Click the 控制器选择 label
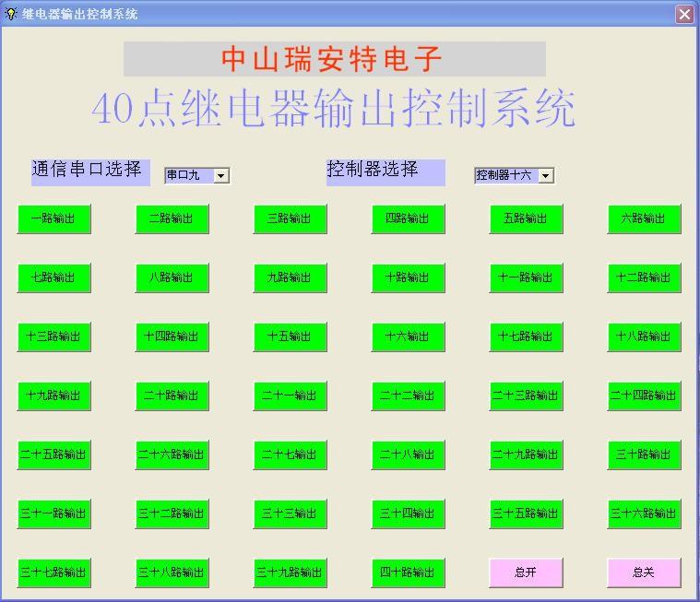This screenshot has height=602, width=700. click(386, 172)
